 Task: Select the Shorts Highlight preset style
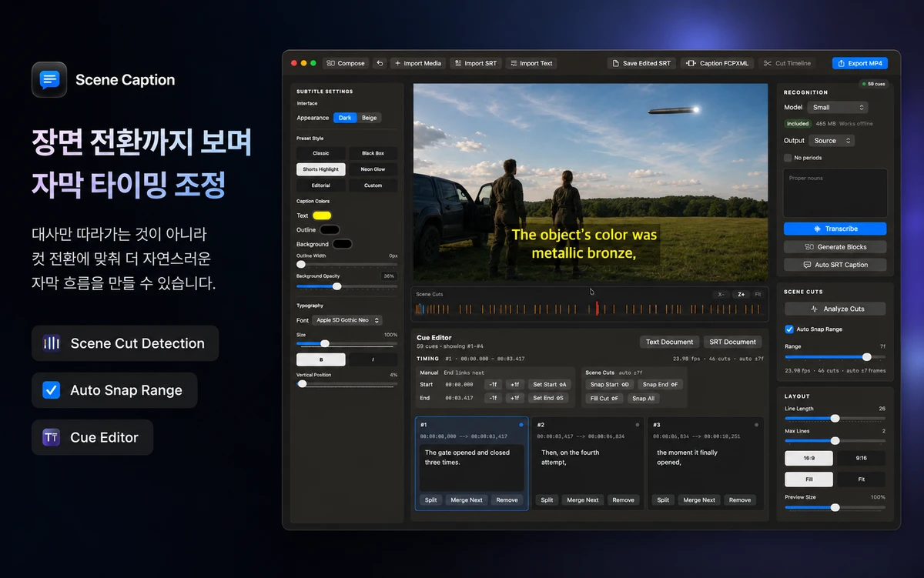pyautogui.click(x=321, y=169)
